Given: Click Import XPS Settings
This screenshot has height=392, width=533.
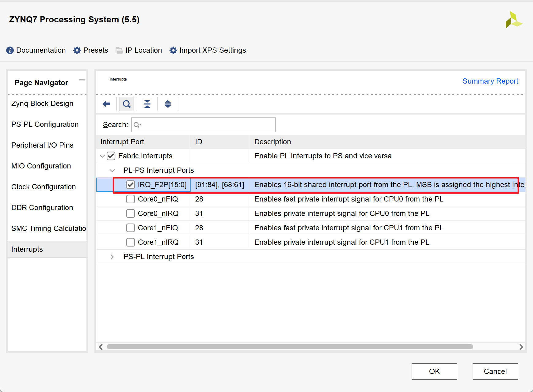Looking at the screenshot, I should [213, 50].
